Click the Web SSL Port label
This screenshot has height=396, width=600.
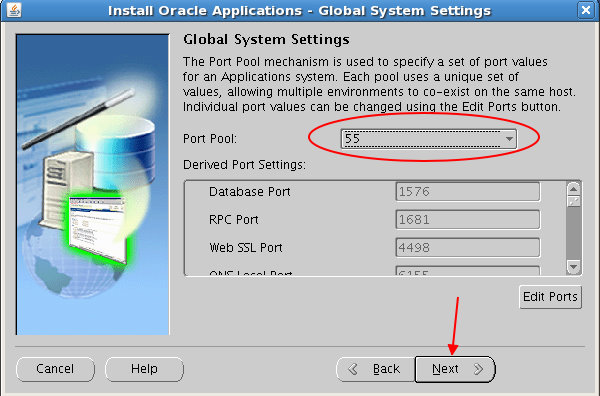[x=246, y=248]
